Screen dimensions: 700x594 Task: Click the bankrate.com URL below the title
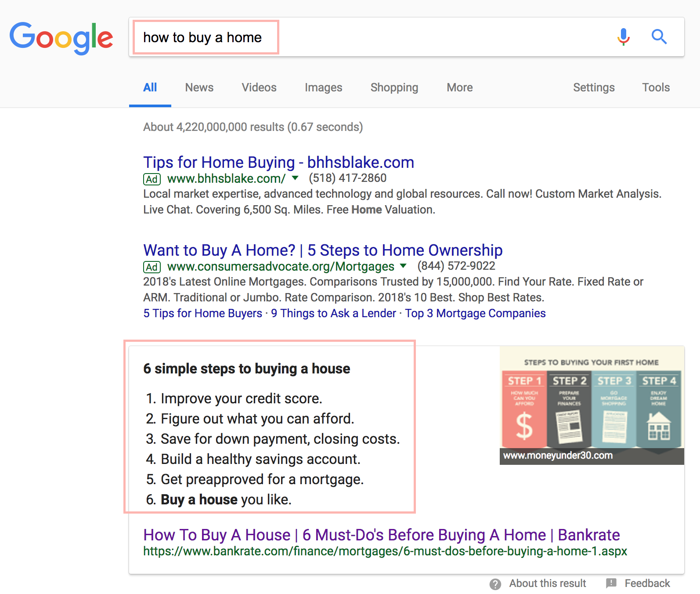385,551
